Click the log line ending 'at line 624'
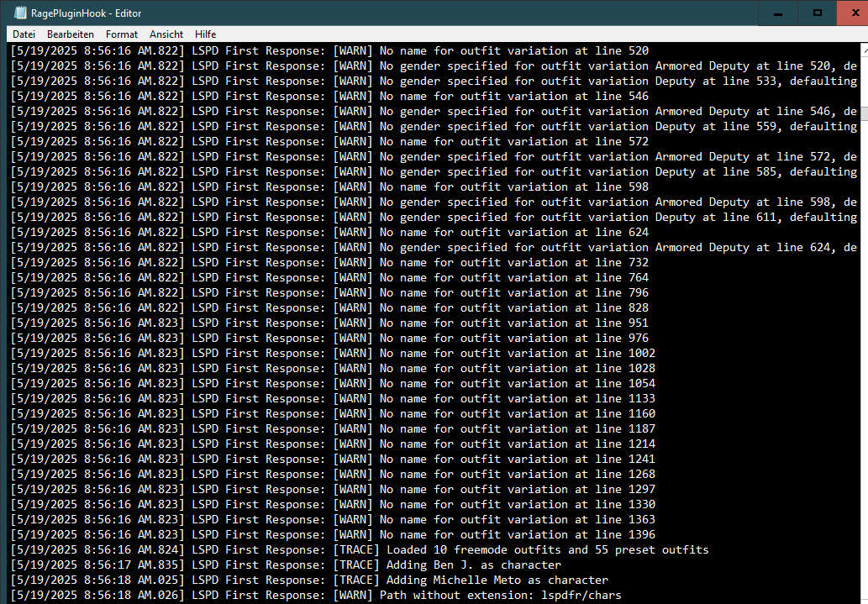 click(x=329, y=233)
